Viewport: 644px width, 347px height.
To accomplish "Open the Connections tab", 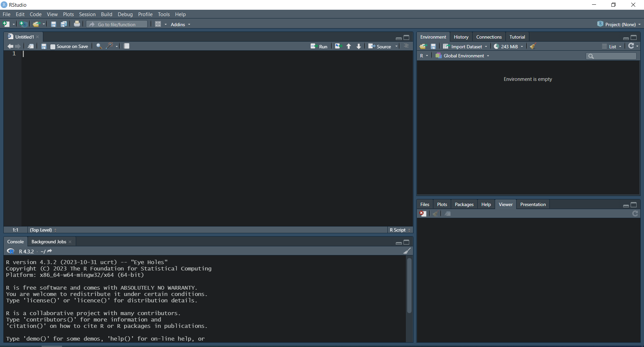I will 489,37.
